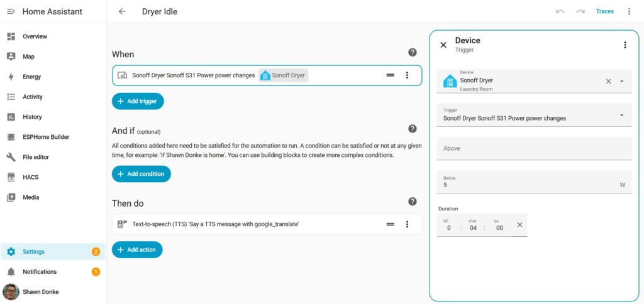The height and width of the screenshot is (304, 644).
Task: Click the Above value field
Action: tap(534, 148)
